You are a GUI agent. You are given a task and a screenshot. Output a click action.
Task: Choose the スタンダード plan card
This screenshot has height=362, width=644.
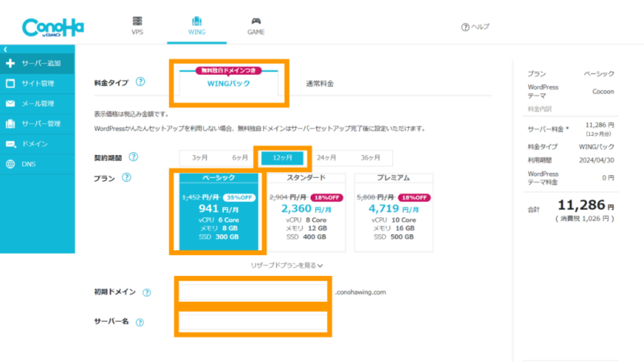(x=306, y=212)
